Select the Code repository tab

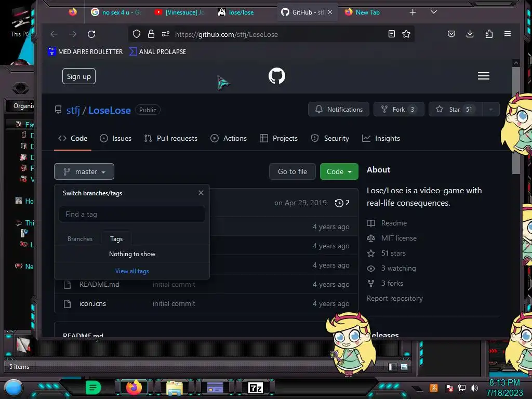coord(73,138)
